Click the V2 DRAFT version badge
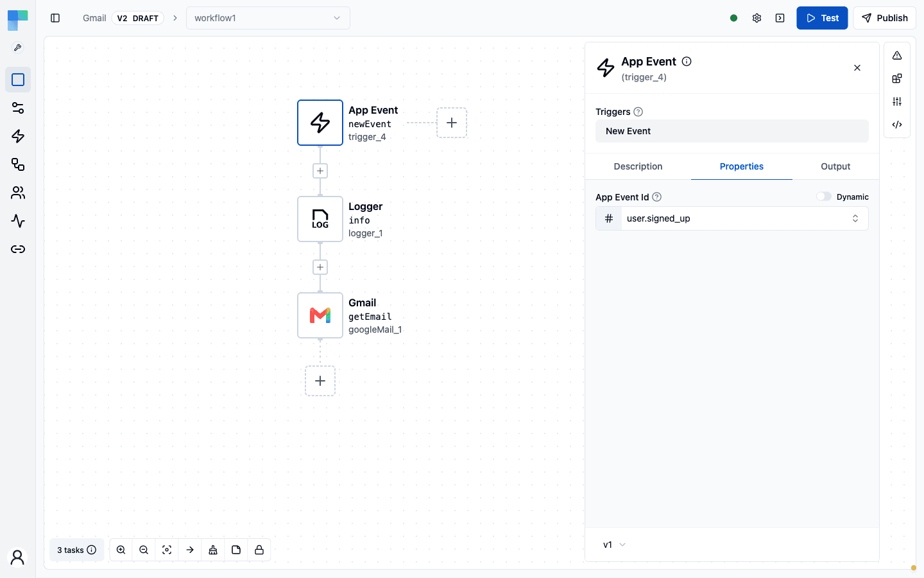This screenshot has width=924, height=578. pos(137,18)
